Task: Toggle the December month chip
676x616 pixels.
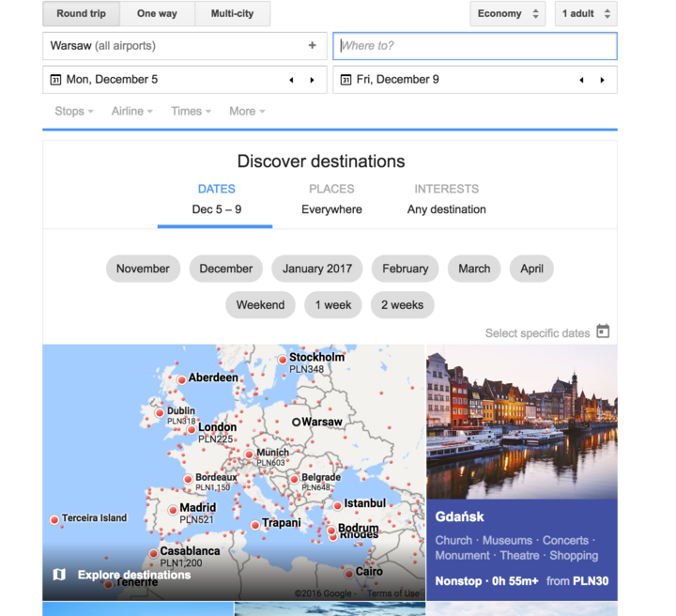Action: click(226, 269)
